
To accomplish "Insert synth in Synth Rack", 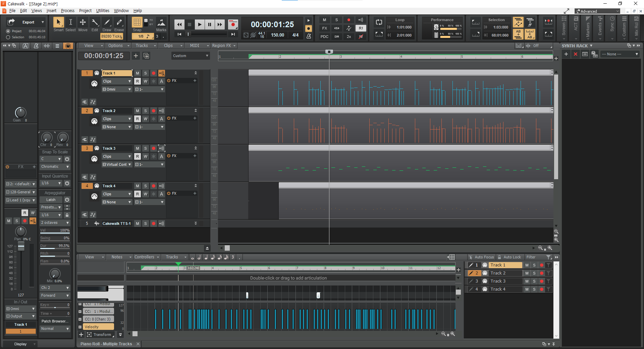I will (566, 54).
